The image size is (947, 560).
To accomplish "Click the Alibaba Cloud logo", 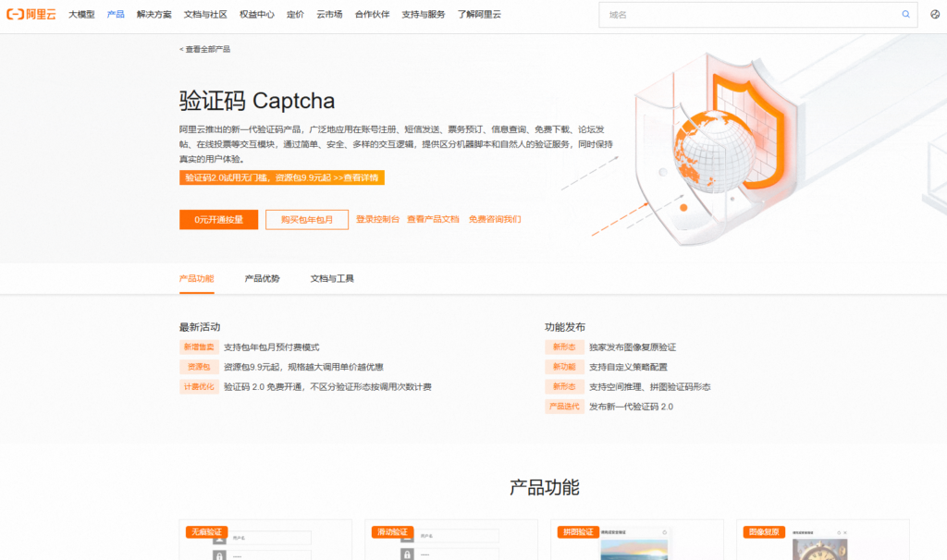I will click(31, 14).
